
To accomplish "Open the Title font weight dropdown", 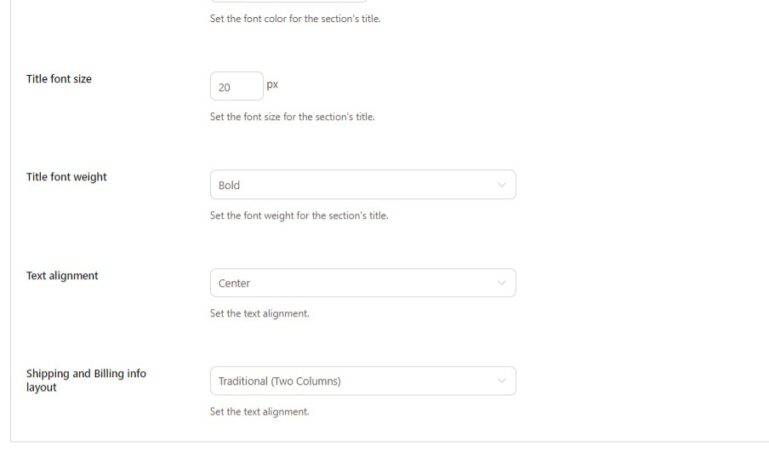I will click(362, 185).
